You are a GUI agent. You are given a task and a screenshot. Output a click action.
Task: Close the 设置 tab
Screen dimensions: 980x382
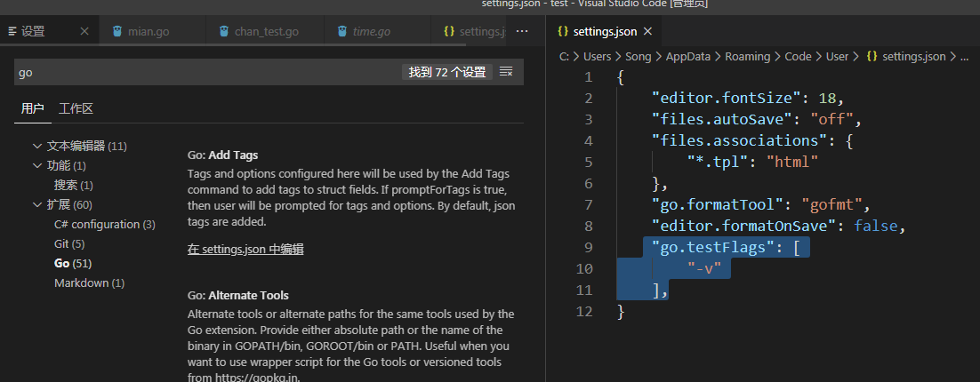(x=85, y=31)
